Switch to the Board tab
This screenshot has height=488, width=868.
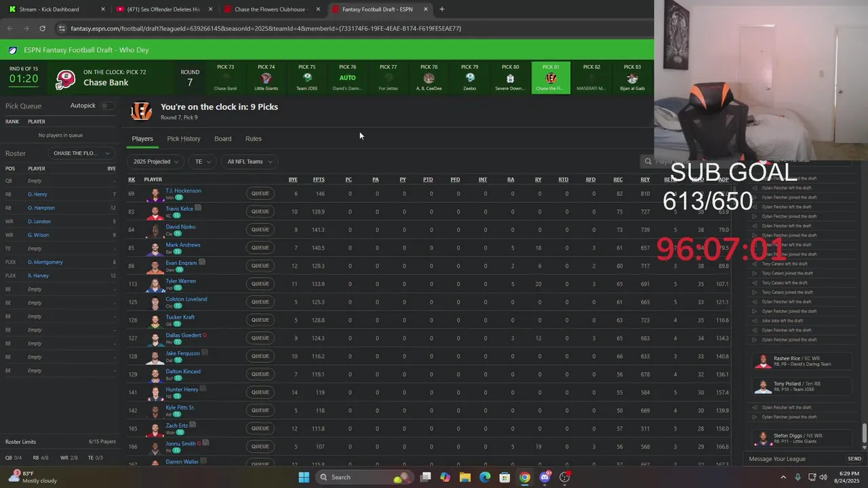223,138
